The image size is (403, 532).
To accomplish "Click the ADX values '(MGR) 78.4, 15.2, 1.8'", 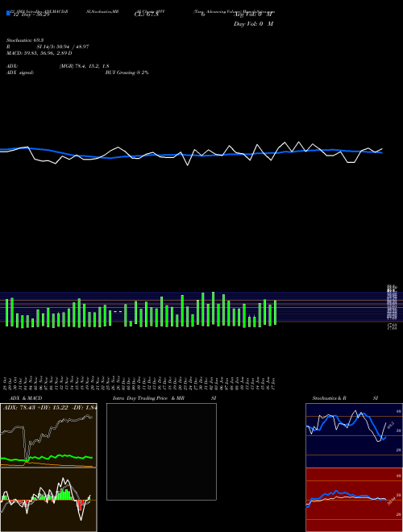I will (x=84, y=66).
